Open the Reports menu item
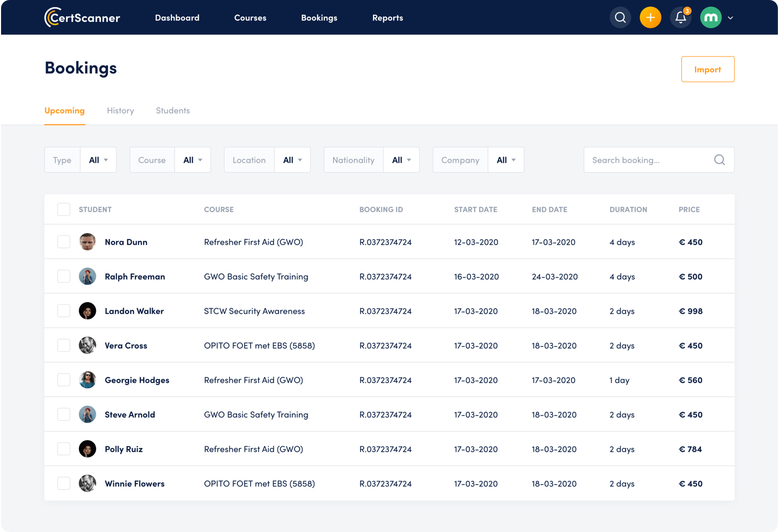Viewport: 778px width, 532px height. tap(387, 18)
